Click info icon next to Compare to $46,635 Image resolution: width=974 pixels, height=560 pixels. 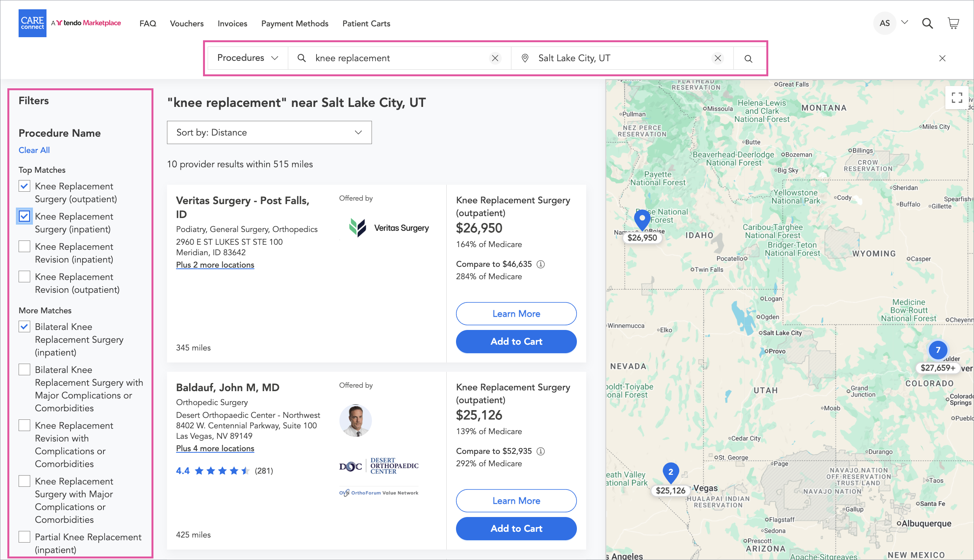pyautogui.click(x=540, y=264)
